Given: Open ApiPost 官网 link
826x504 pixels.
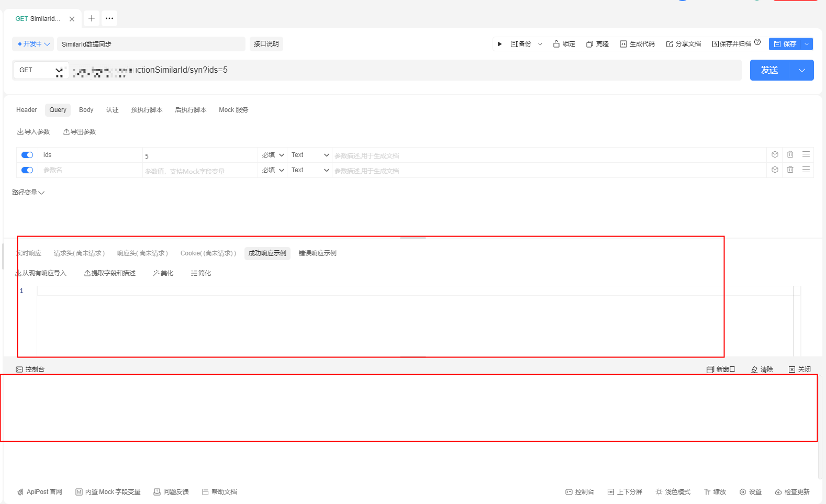Looking at the screenshot, I should [x=40, y=492].
